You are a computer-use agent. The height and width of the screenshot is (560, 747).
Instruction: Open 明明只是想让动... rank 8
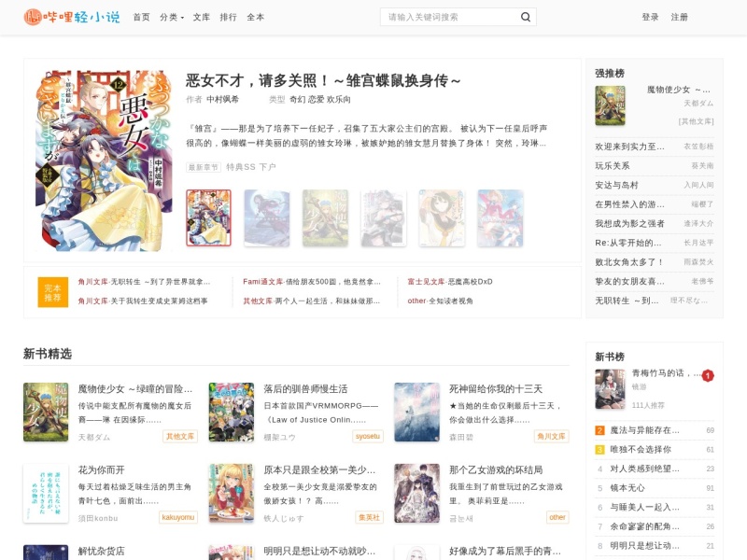[644, 546]
